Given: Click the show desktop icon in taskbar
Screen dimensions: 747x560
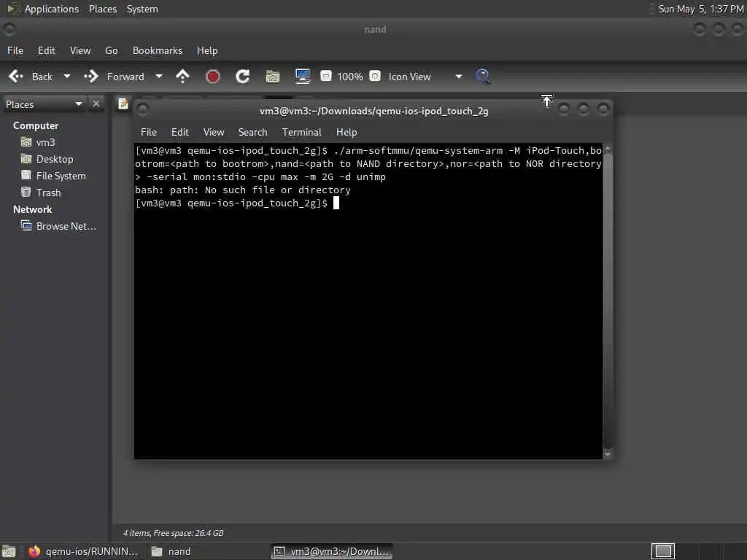Looking at the screenshot, I should (9, 551).
